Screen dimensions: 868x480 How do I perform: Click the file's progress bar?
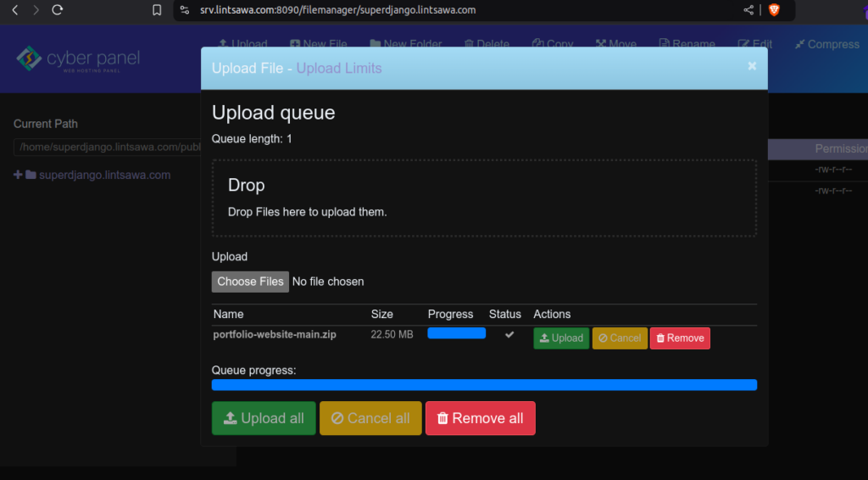click(456, 333)
